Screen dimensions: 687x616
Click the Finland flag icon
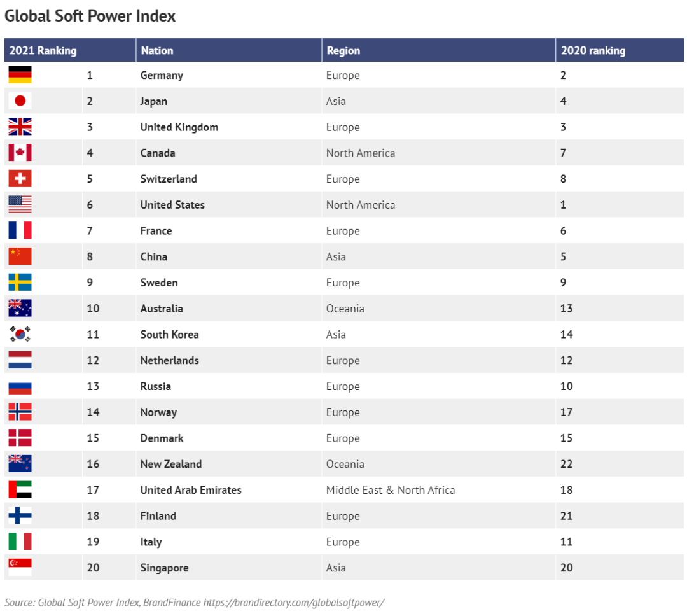20,515
